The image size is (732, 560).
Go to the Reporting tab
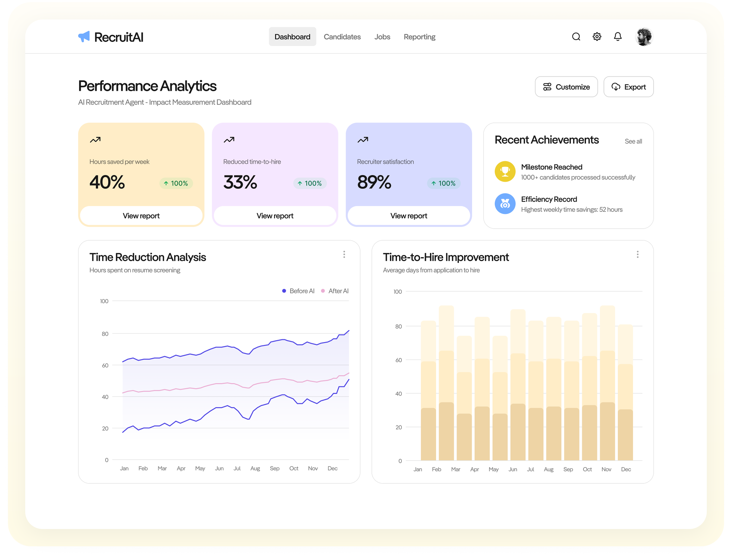(x=419, y=37)
